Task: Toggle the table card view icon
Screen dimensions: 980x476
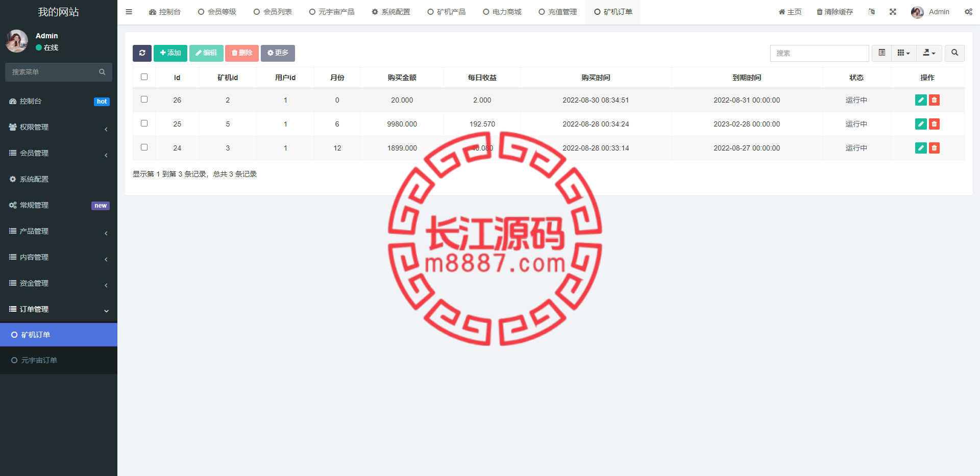Action: (x=881, y=53)
